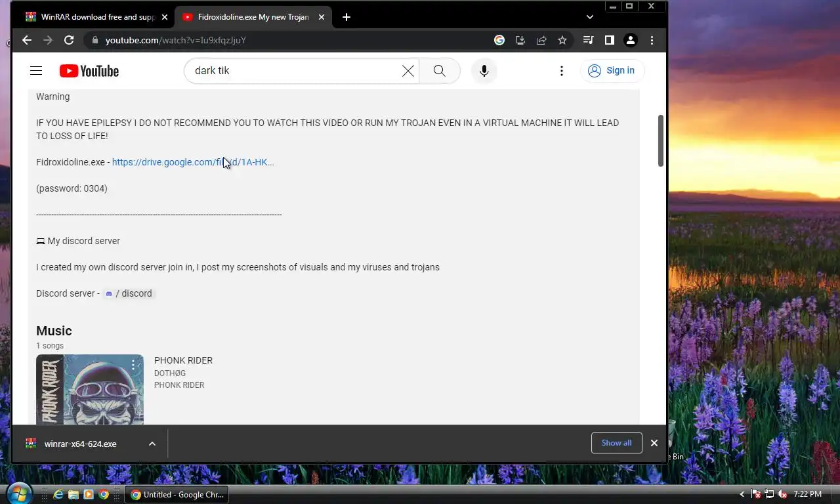Click the '(password: 0304)' text
The width and height of the screenshot is (840, 504).
pyautogui.click(x=72, y=188)
